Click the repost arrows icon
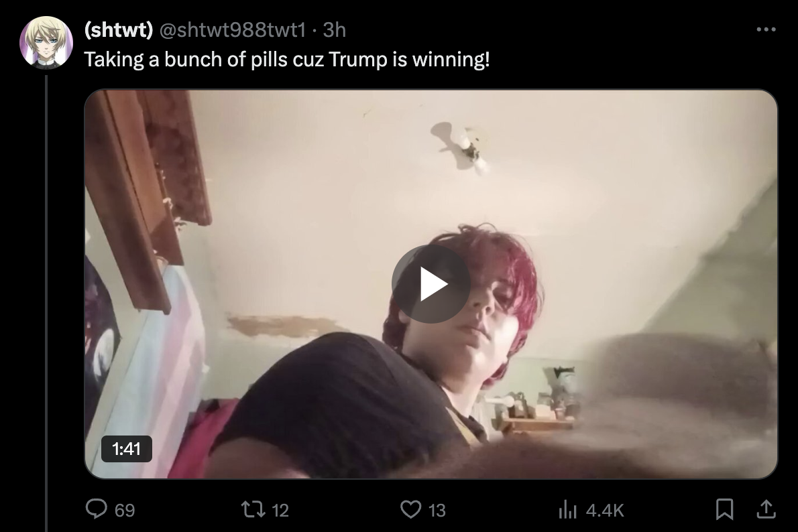Screen dimensions: 798x532 [x=253, y=509]
